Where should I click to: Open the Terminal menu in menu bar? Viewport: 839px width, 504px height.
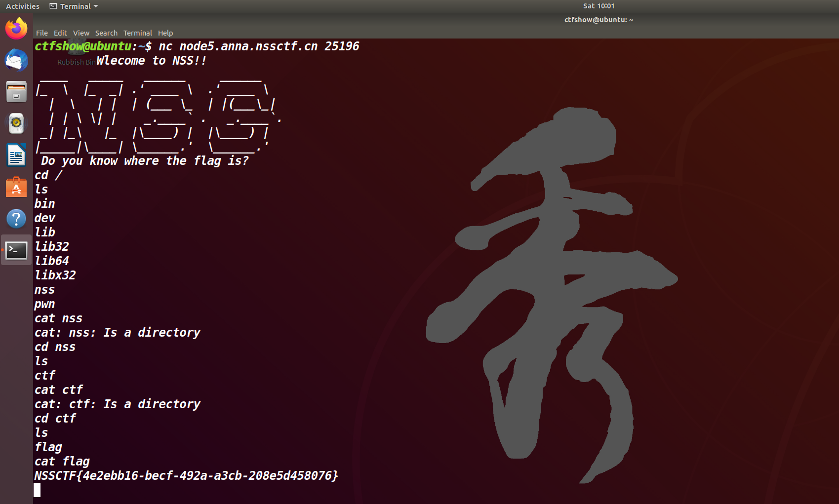tap(137, 33)
